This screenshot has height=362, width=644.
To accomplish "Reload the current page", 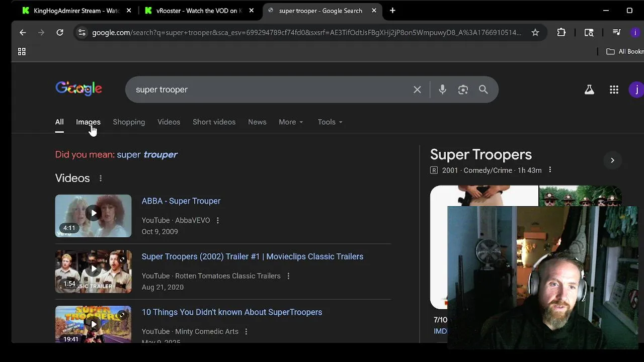I will point(60,33).
